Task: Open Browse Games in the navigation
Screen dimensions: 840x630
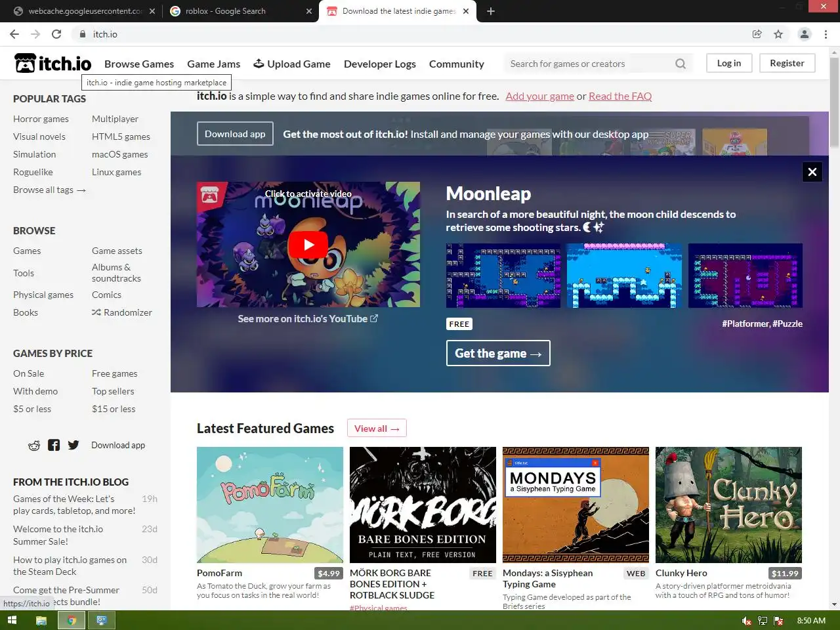Action: (139, 64)
